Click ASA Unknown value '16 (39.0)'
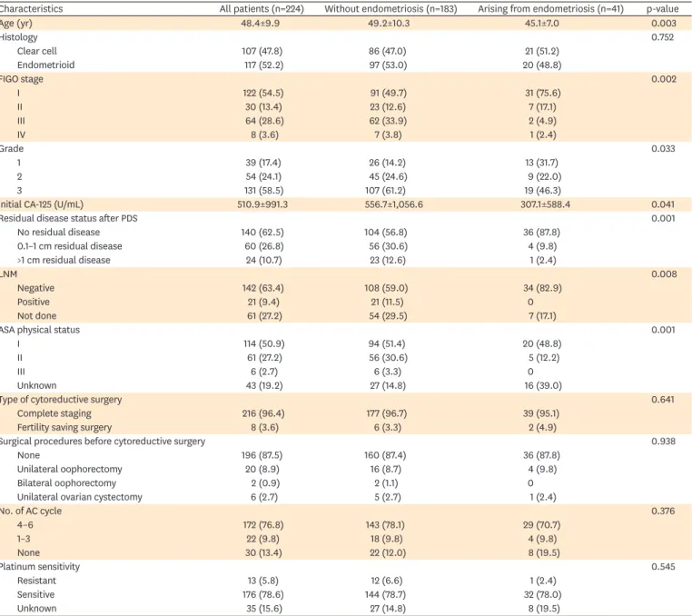Screen dimensions: 692x616 543,385
